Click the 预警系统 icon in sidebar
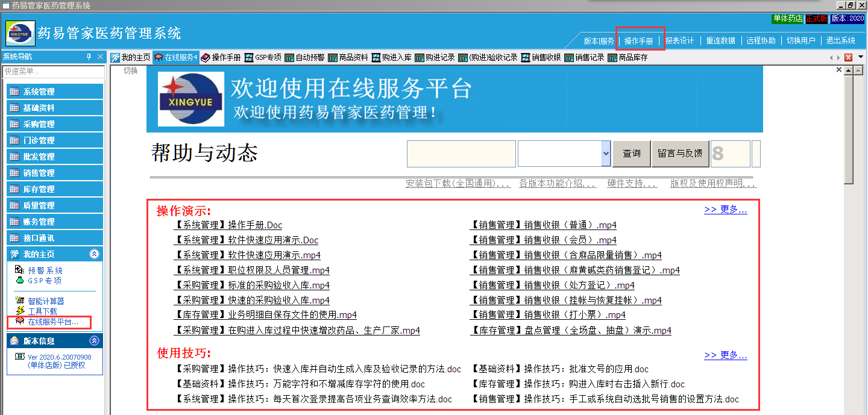This screenshot has height=415, width=868. [19, 270]
